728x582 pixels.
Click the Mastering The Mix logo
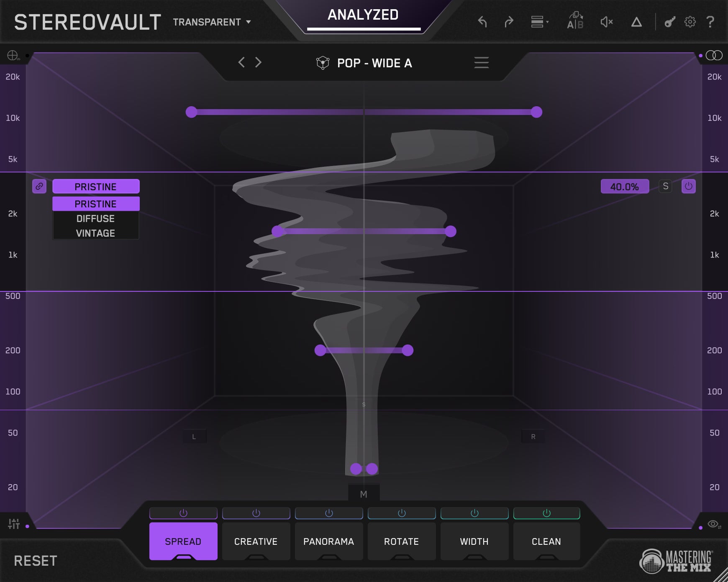[676, 561]
